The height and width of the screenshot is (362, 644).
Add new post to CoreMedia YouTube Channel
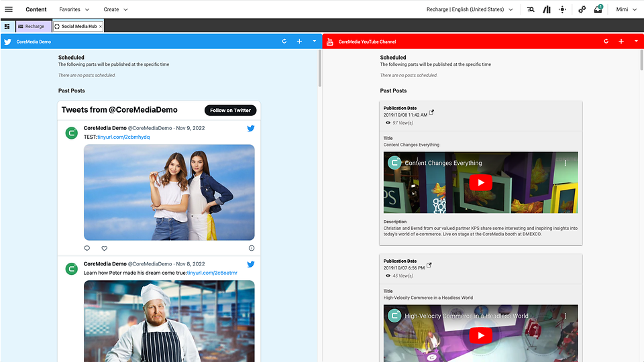tap(621, 41)
